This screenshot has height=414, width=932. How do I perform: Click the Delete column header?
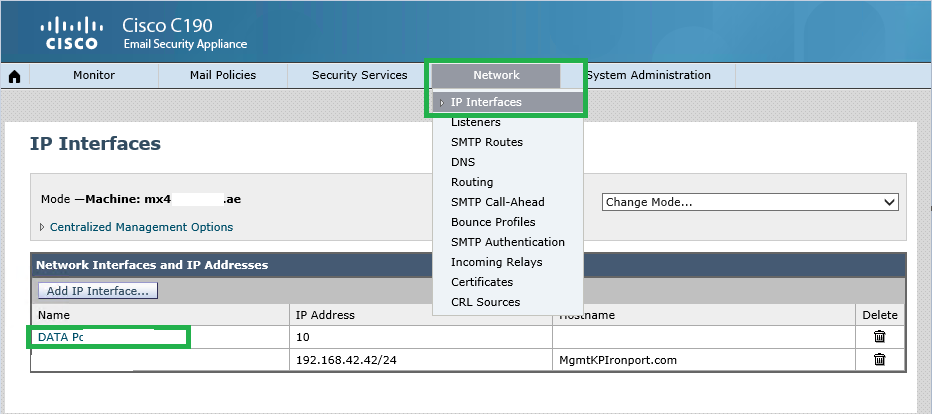(880, 315)
